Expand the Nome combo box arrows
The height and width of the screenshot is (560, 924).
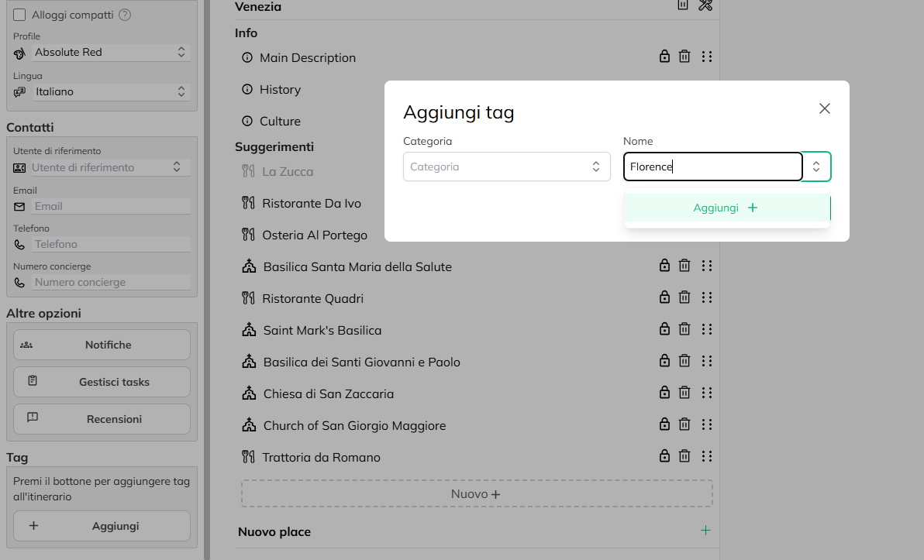click(816, 167)
